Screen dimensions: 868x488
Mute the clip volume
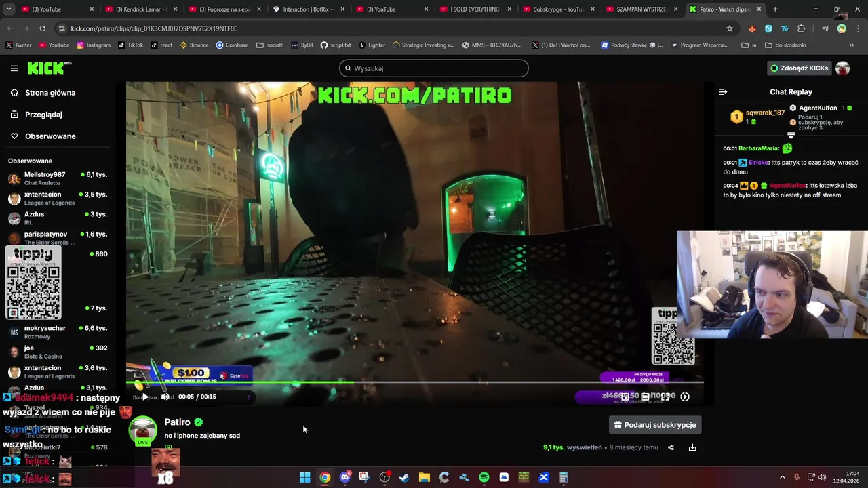165,396
